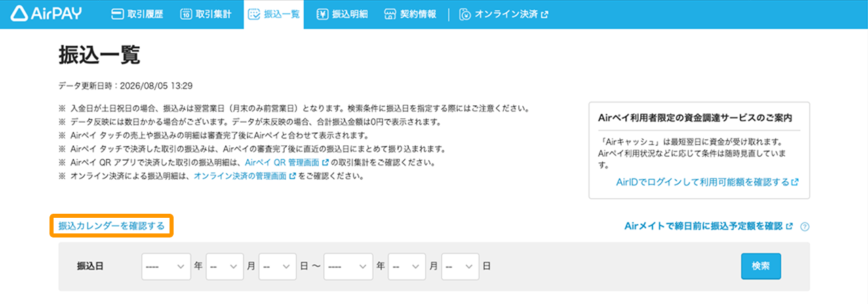868x304 pixels.
Task: Open the end year dropdown
Action: (349, 267)
